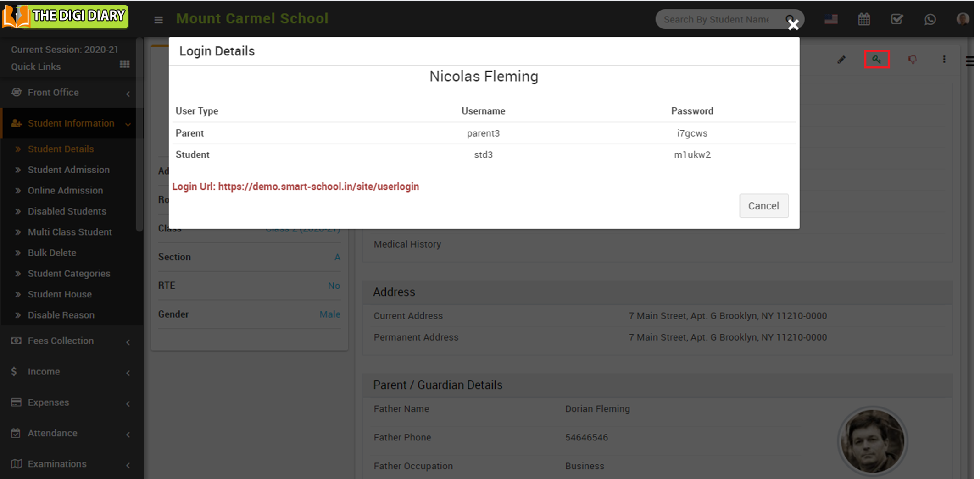Viewport: 980px width, 479px height.
Task: Expand the Front Office menu
Action: [x=69, y=93]
